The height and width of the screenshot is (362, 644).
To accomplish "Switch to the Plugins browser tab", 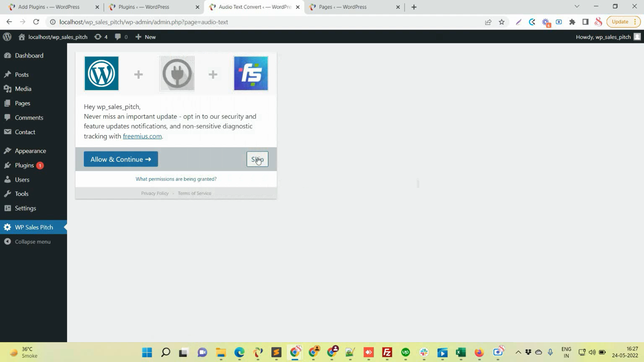I will (x=154, y=7).
